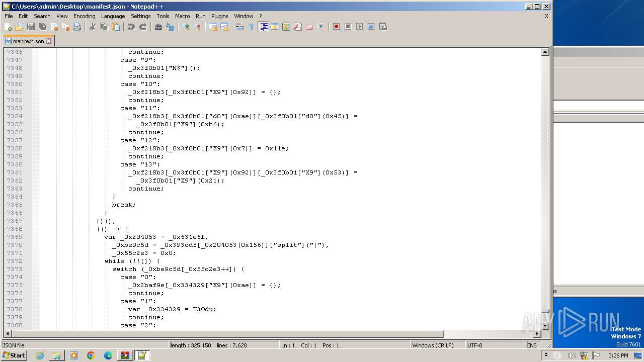This screenshot has width=644, height=362.
Task: Open the ? help menu
Action: [260, 16]
